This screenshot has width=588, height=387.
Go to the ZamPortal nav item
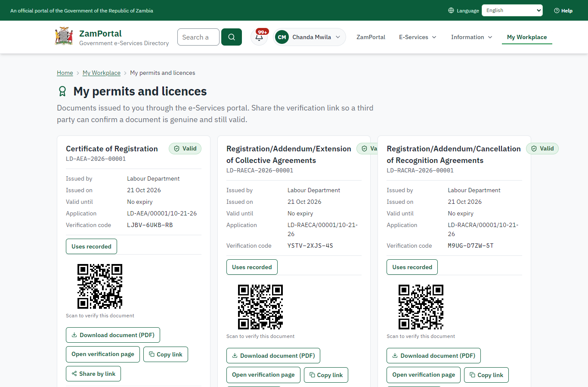coord(371,37)
